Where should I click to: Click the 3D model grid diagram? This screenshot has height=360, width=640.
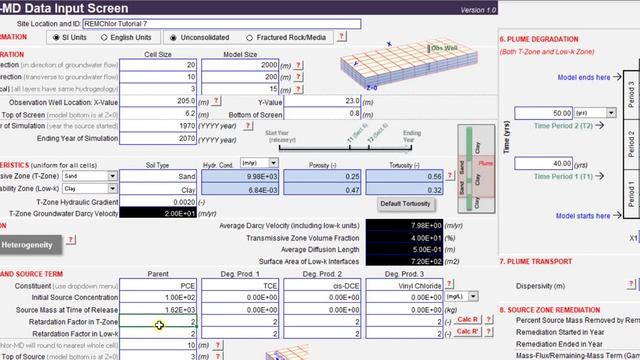tap(409, 65)
